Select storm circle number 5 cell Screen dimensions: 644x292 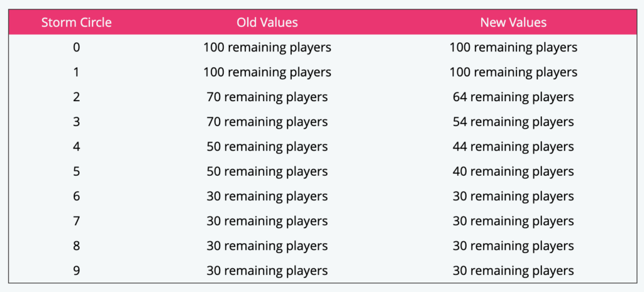76,171
